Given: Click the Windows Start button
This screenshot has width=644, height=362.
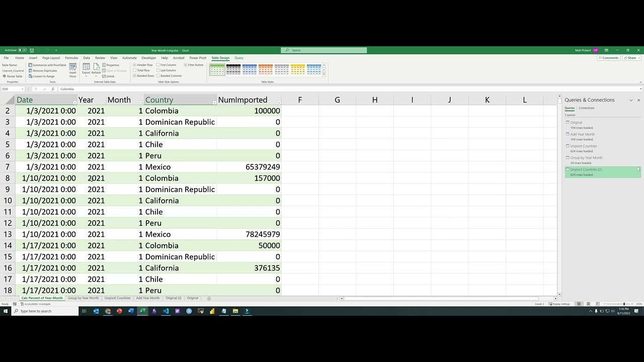Looking at the screenshot, I should click(x=6, y=311).
